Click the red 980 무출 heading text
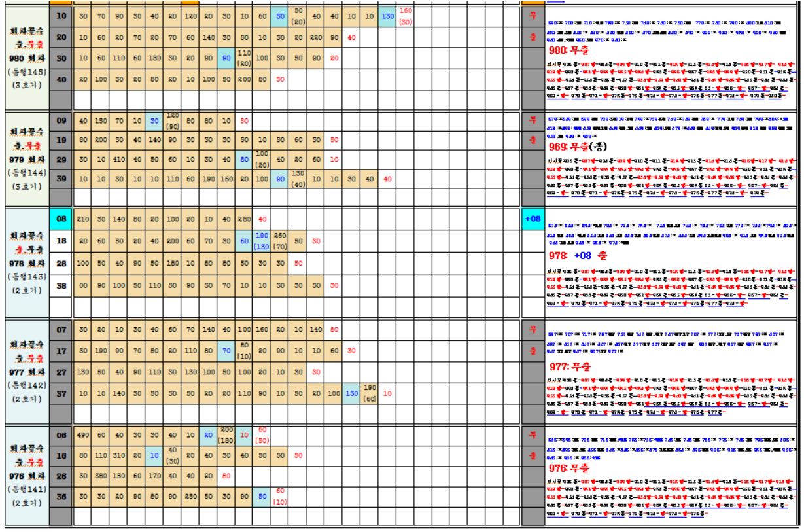Image resolution: width=804 pixels, height=532 pixels. (569, 51)
